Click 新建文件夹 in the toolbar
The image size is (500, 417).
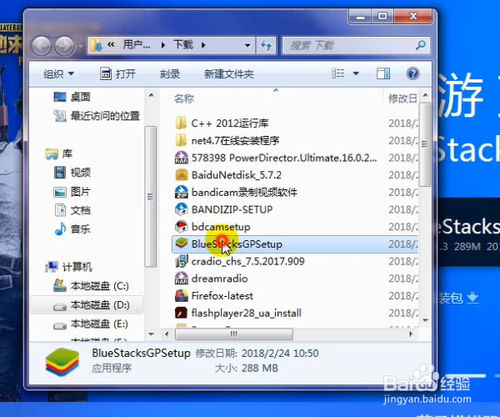[229, 74]
